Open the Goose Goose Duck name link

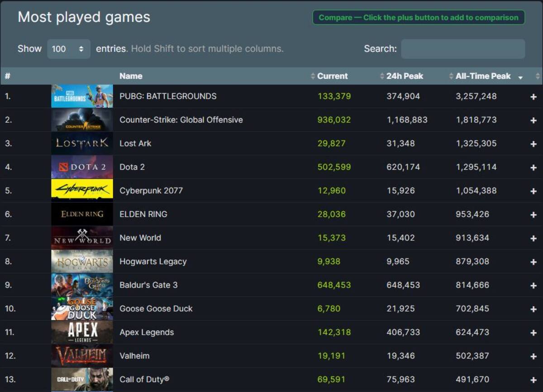[x=156, y=309]
